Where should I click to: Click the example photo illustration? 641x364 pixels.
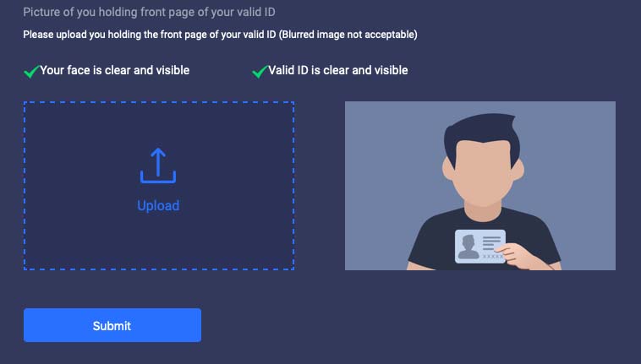tap(480, 186)
